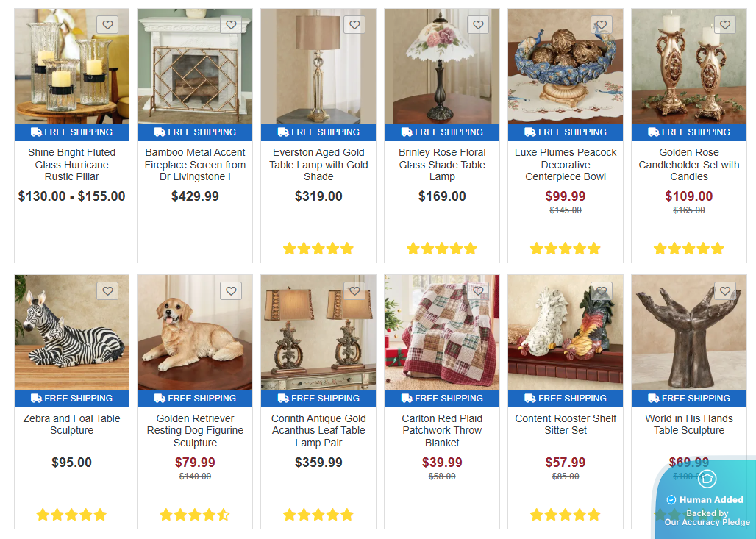The image size is (756, 539).
Task: Open Content Rooster Shelf Sitter Set link
Action: pyautogui.click(x=566, y=424)
